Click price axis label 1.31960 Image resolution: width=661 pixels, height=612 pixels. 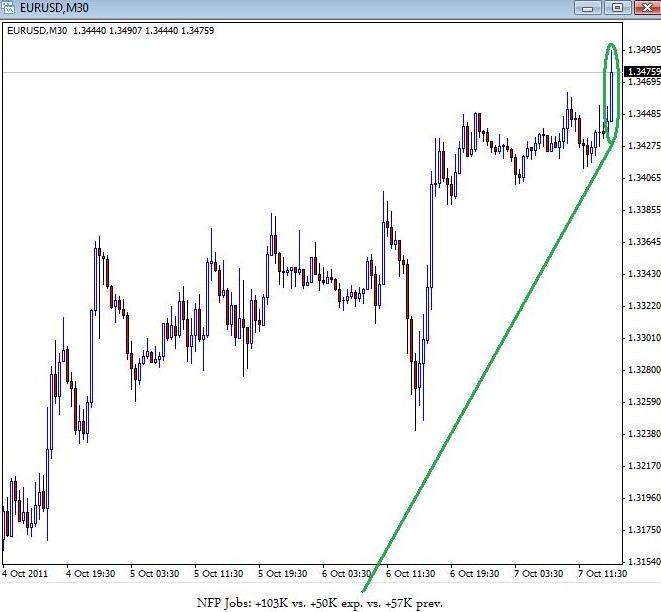644,498
